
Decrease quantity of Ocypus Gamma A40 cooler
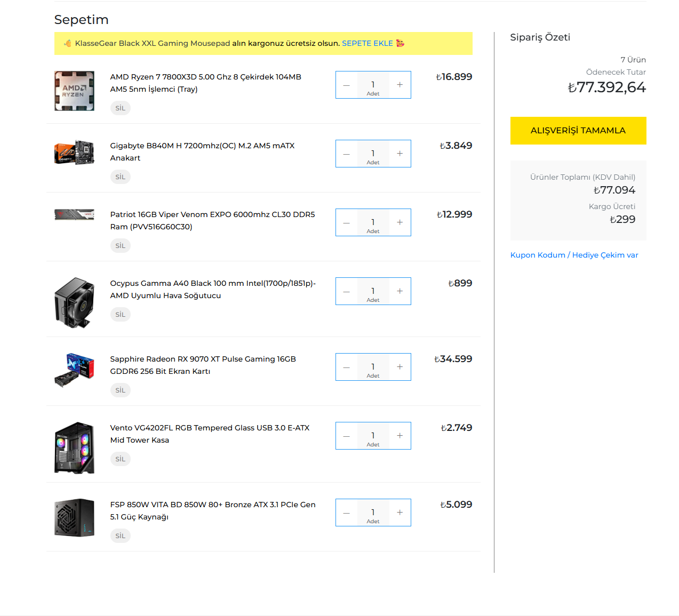pyautogui.click(x=347, y=291)
